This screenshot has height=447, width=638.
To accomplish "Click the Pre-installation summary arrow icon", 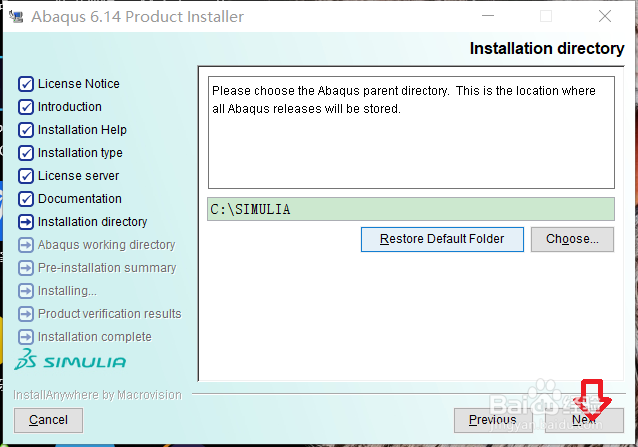I will coord(26,268).
